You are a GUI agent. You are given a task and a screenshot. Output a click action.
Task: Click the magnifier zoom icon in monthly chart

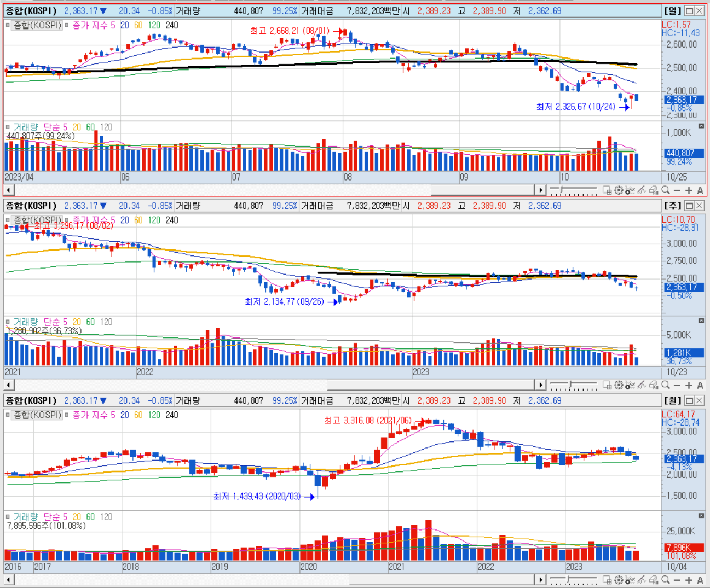pos(666,580)
